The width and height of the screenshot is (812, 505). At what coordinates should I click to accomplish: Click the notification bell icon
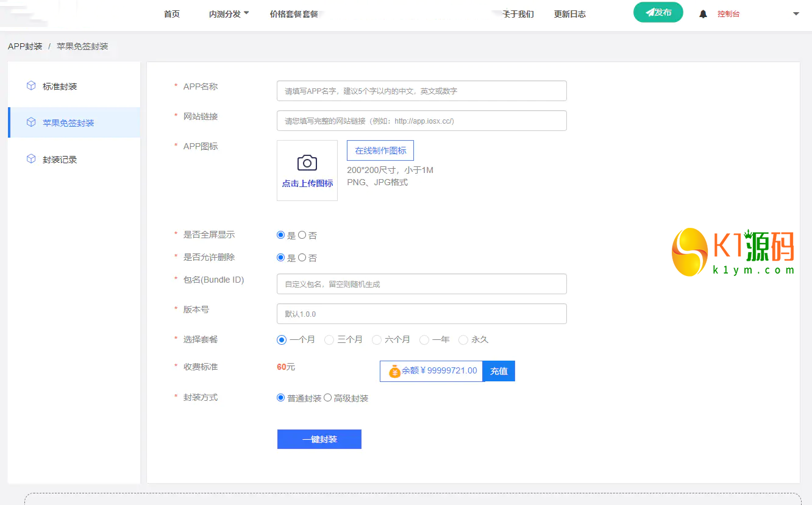pyautogui.click(x=703, y=14)
